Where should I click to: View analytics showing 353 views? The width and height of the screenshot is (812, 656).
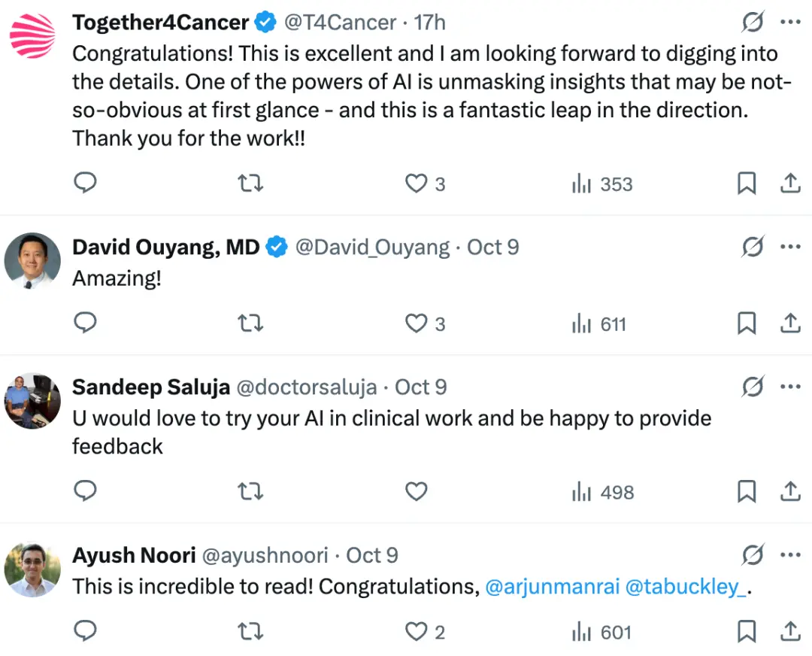click(602, 184)
